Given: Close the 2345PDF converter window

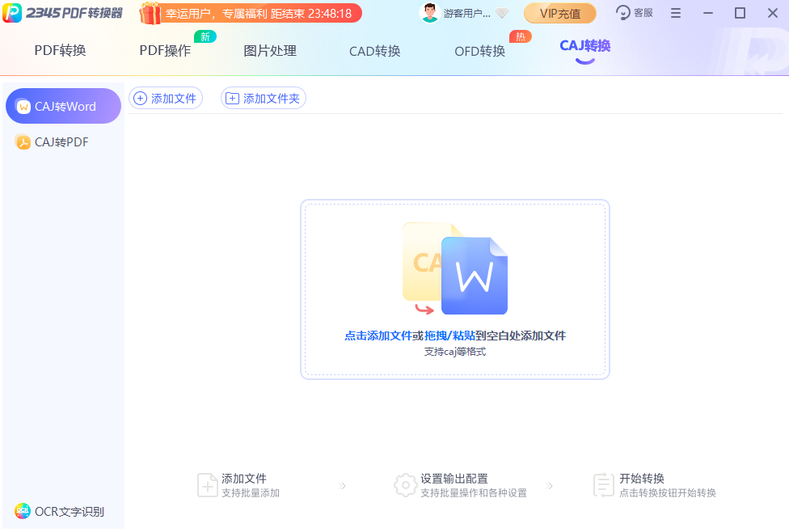Looking at the screenshot, I should coord(772,13).
